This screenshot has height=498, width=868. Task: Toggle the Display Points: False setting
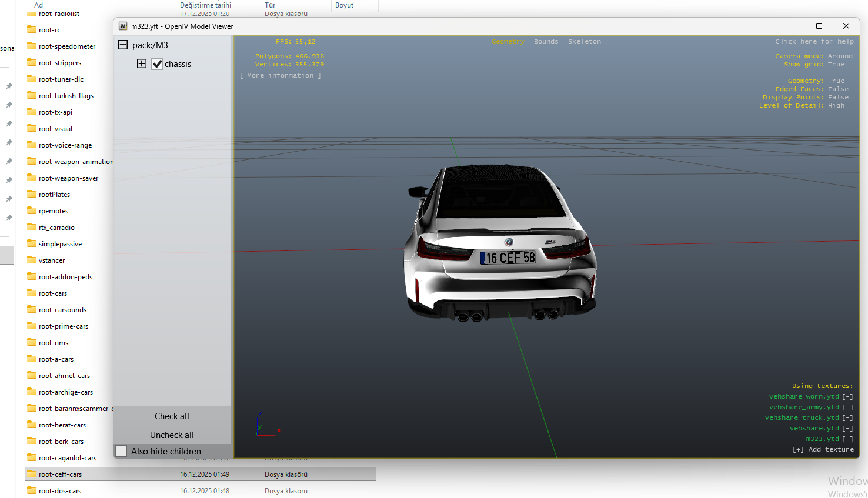(806, 98)
